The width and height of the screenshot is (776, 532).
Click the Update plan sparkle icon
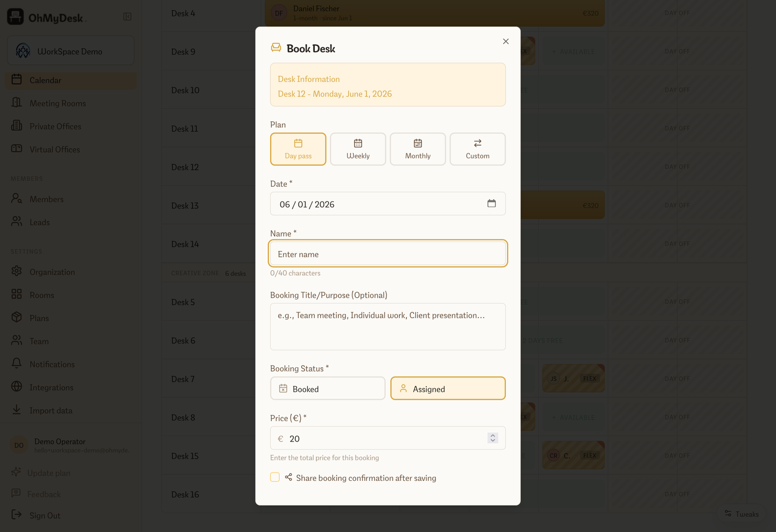point(17,472)
